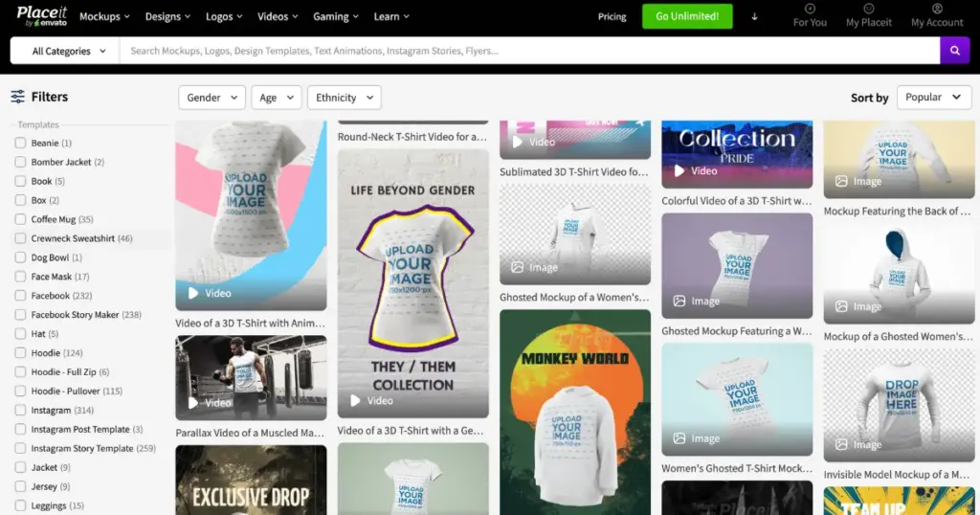Open Colorful Video of a 3D T-Shirt title
980x515 pixels.
[736, 201]
